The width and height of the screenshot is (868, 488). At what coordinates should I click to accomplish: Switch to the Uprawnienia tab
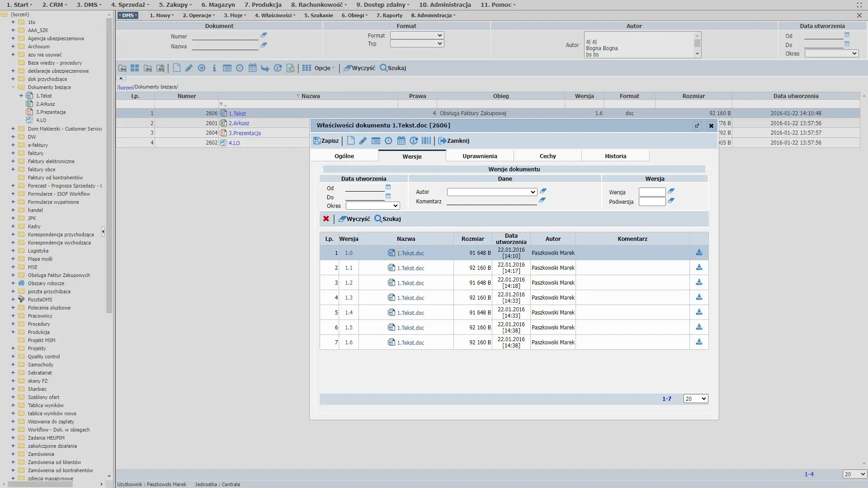click(x=480, y=156)
